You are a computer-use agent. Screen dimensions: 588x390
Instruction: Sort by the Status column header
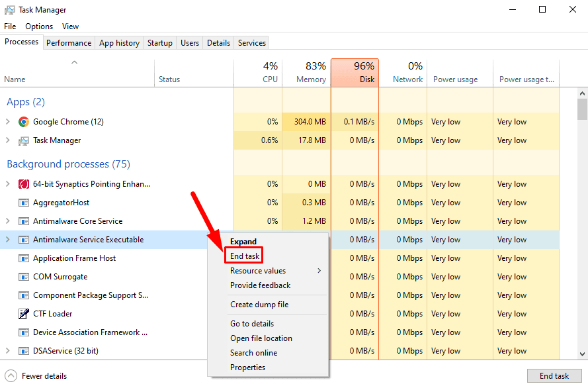[x=194, y=72]
